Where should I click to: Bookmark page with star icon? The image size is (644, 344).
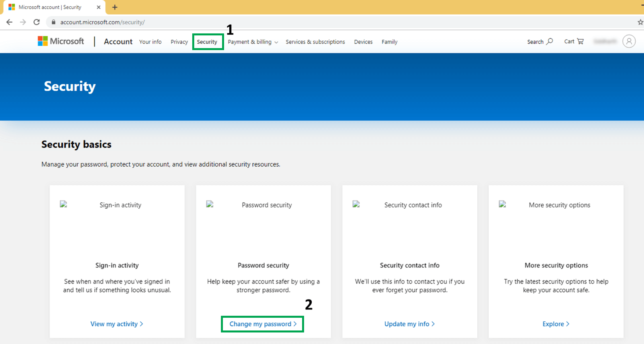(x=640, y=22)
